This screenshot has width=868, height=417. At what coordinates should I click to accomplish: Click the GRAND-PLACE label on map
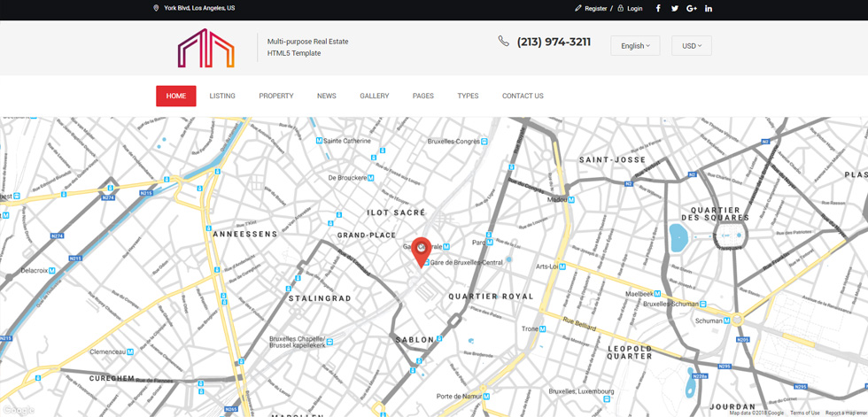[367, 235]
